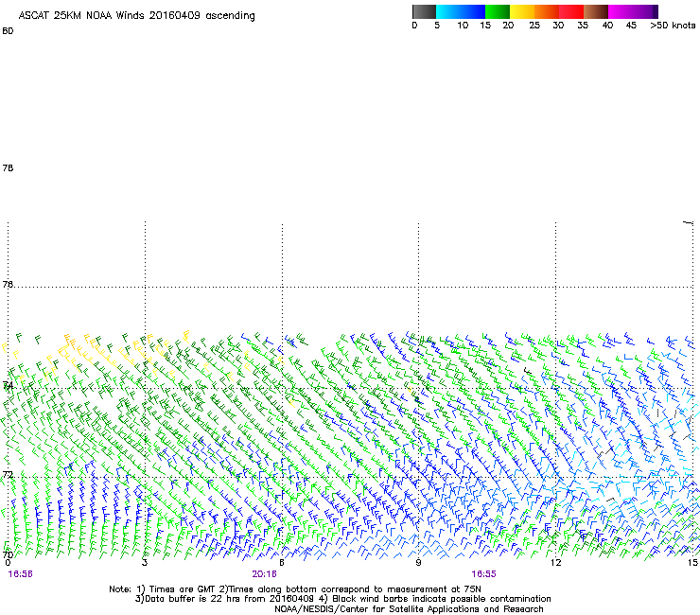Click the 70 latitude label

click(8, 555)
